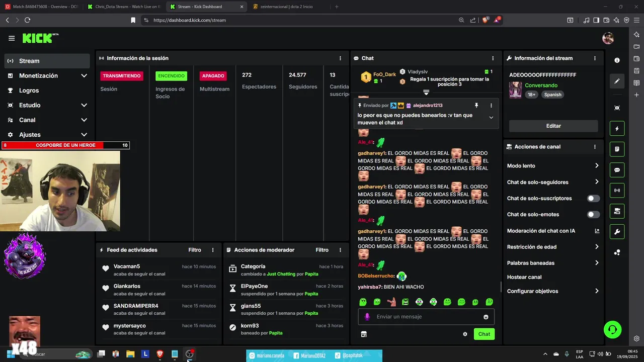This screenshot has width=644, height=362.
Task: Switch to Match 8468475608 browser tab
Action: click(41, 7)
